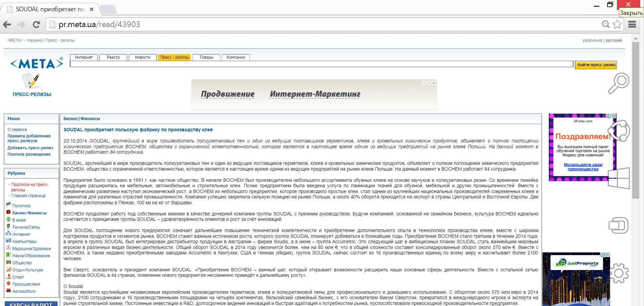Image resolution: width=644 pixels, height=306 pixels.
Task: Select the Реестр search tab
Action: point(113,57)
